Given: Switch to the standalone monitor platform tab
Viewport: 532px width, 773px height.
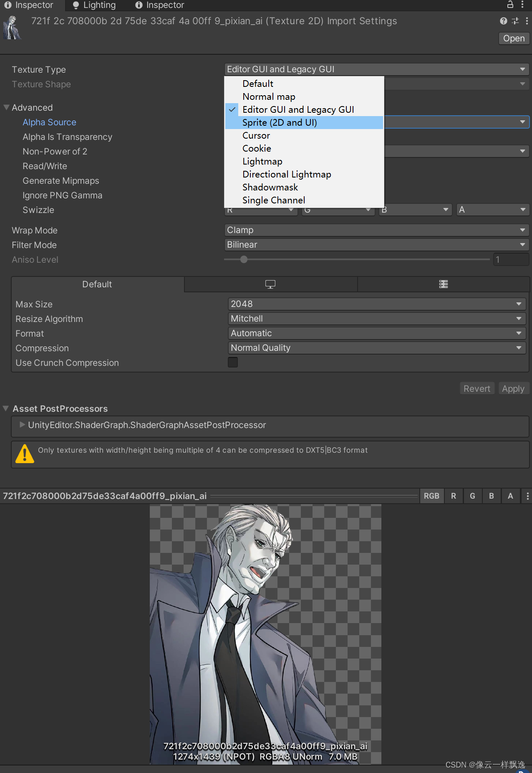Looking at the screenshot, I should tap(270, 284).
